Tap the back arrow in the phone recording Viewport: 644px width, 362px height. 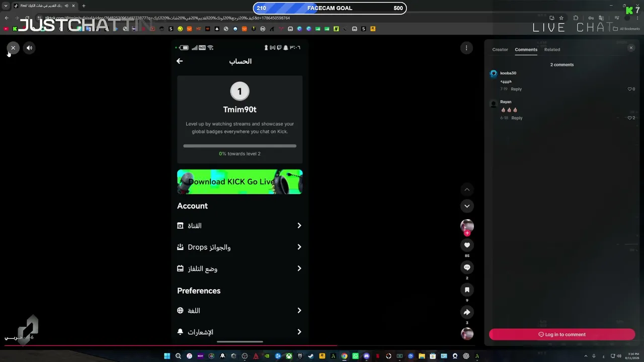[180, 61]
